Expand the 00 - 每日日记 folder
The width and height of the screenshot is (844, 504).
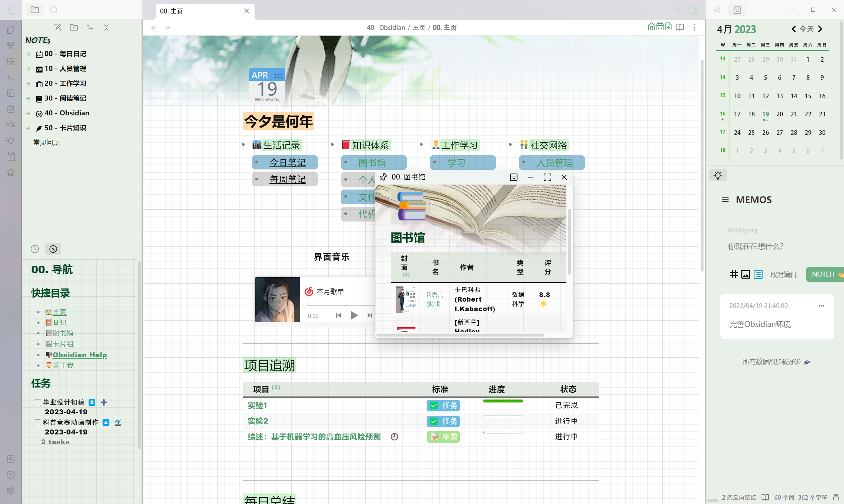point(28,54)
